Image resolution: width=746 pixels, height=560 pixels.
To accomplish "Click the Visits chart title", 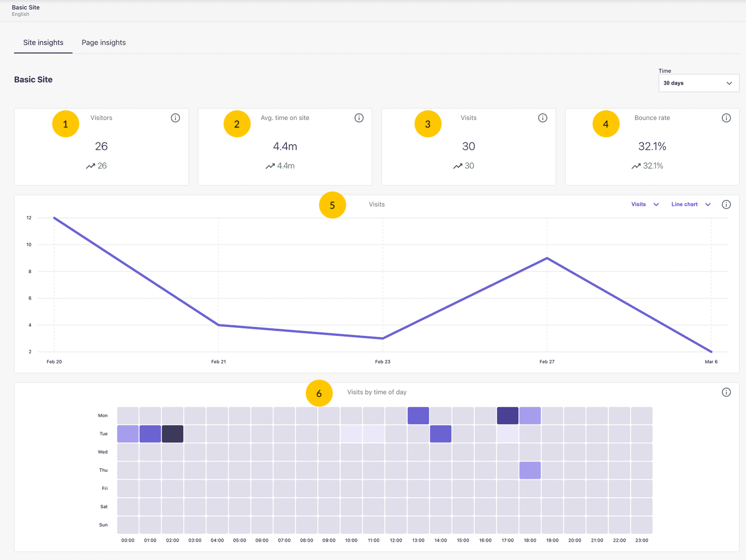I will pos(377,205).
